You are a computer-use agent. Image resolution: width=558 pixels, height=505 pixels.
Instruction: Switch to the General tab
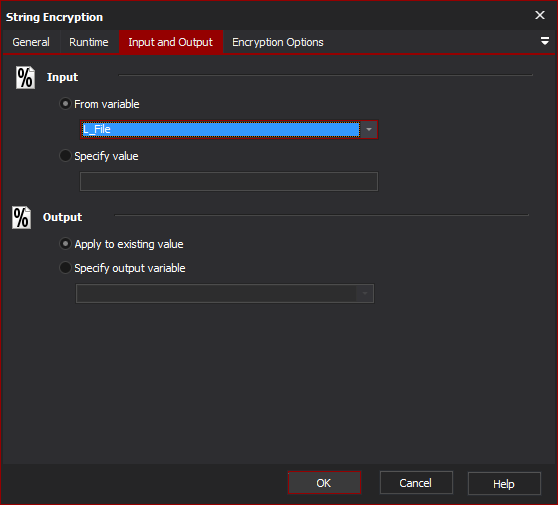31,42
